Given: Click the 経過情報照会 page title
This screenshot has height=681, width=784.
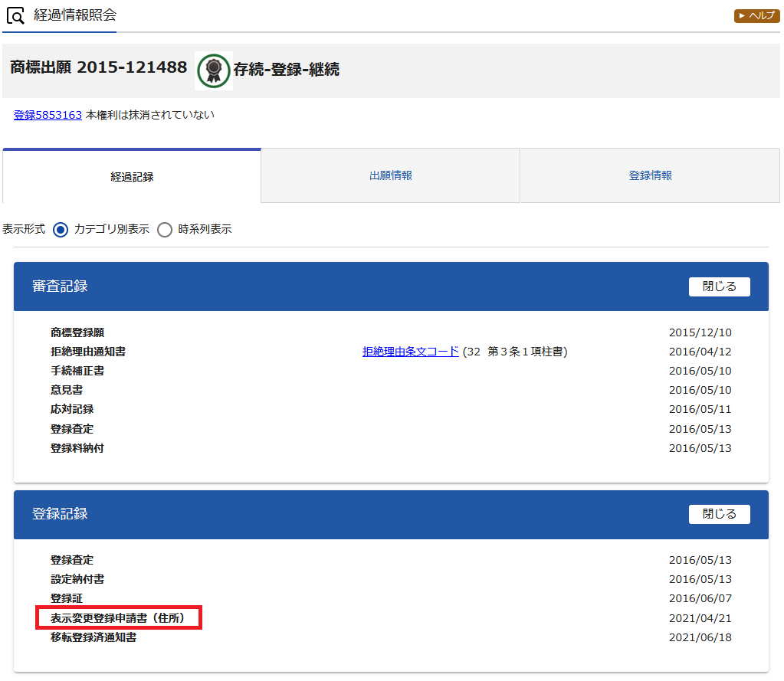Looking at the screenshot, I should pyautogui.click(x=75, y=15).
